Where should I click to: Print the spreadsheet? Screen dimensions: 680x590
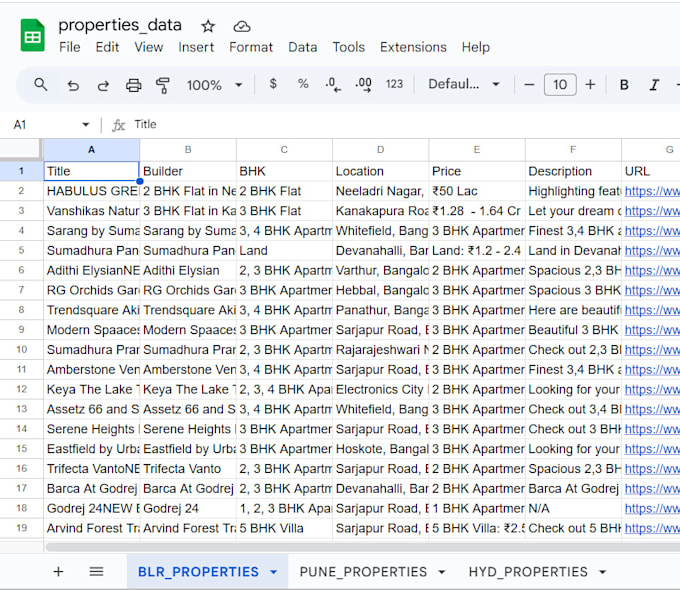coord(133,85)
